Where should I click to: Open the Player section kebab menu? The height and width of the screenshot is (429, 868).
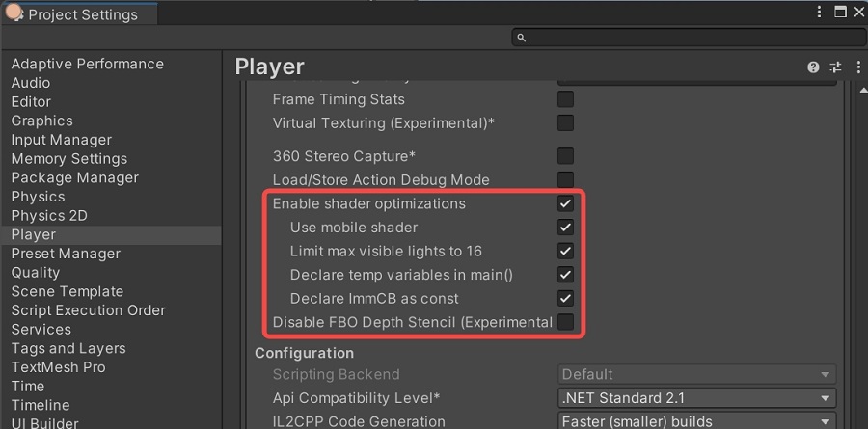[857, 67]
